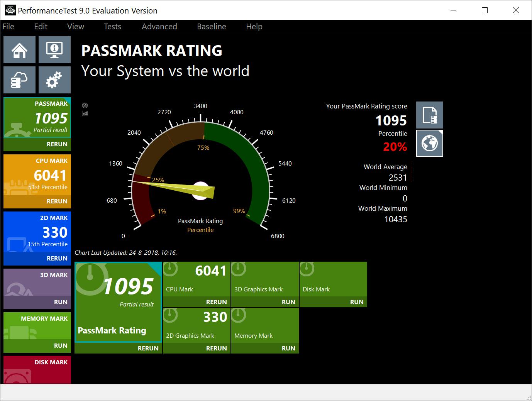Click the document results icon beside the score
Screen dimensions: 532x401
click(430, 115)
